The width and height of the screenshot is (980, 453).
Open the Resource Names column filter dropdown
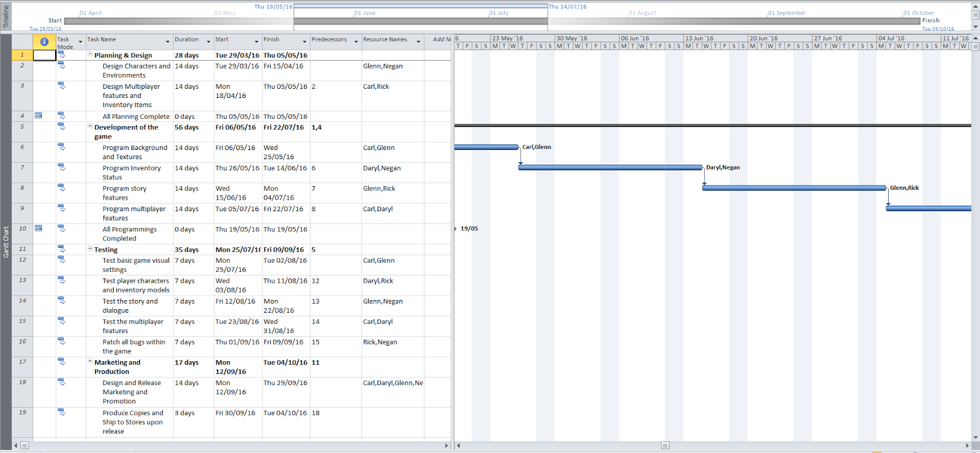(x=418, y=42)
